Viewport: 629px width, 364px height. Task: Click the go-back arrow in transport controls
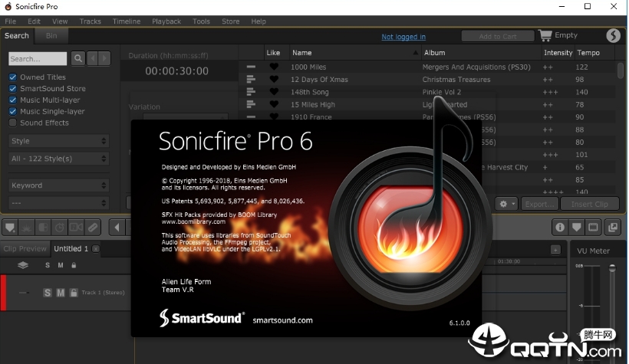117,228
